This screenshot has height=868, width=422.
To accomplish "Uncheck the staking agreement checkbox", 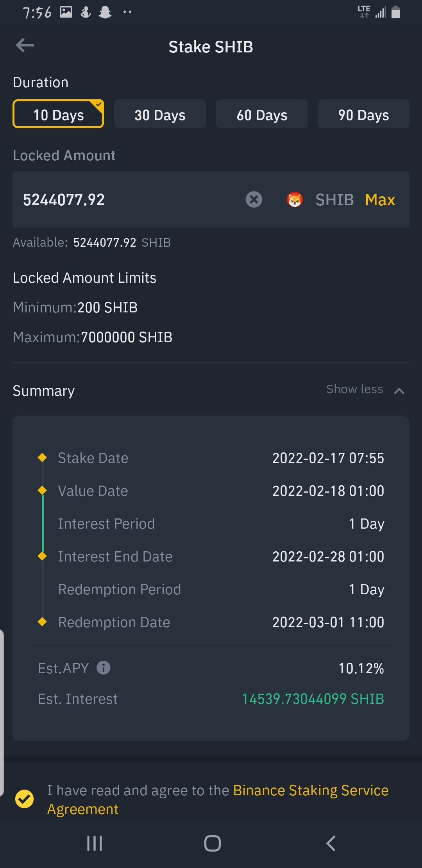I will (24, 799).
